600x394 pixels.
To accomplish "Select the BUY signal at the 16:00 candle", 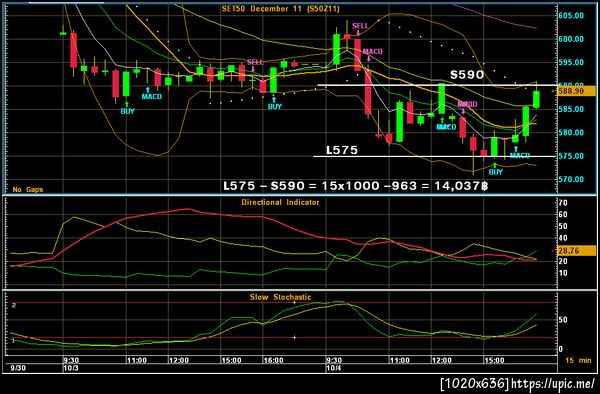I will pyautogui.click(x=275, y=107).
